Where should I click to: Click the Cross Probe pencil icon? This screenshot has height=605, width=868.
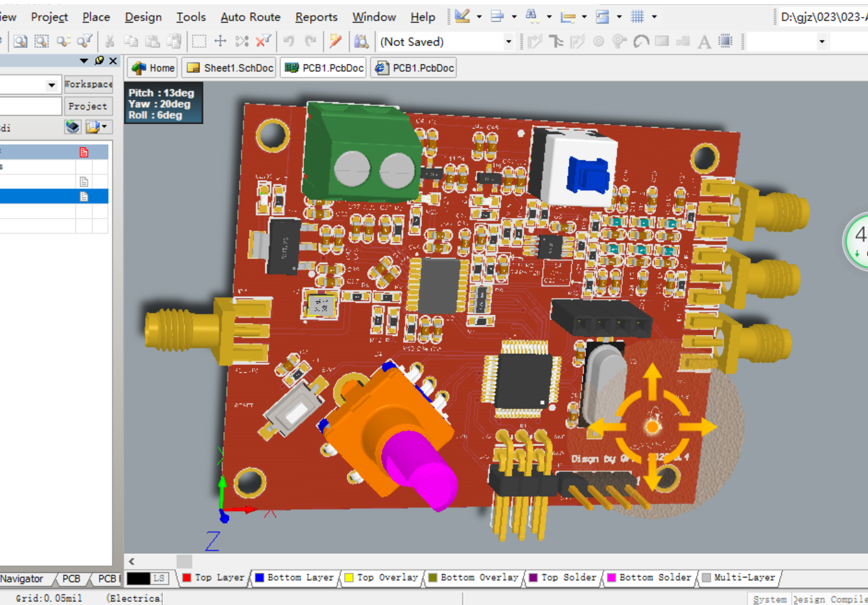click(x=335, y=42)
